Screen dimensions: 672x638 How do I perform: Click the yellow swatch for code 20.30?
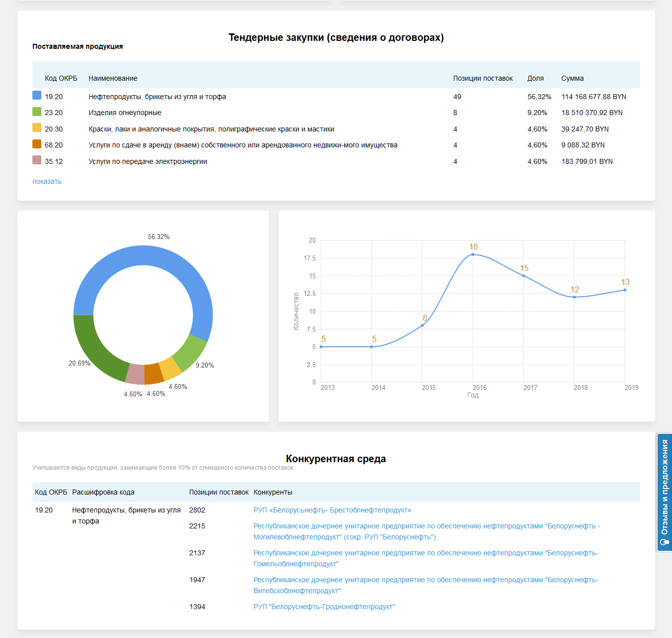click(37, 128)
